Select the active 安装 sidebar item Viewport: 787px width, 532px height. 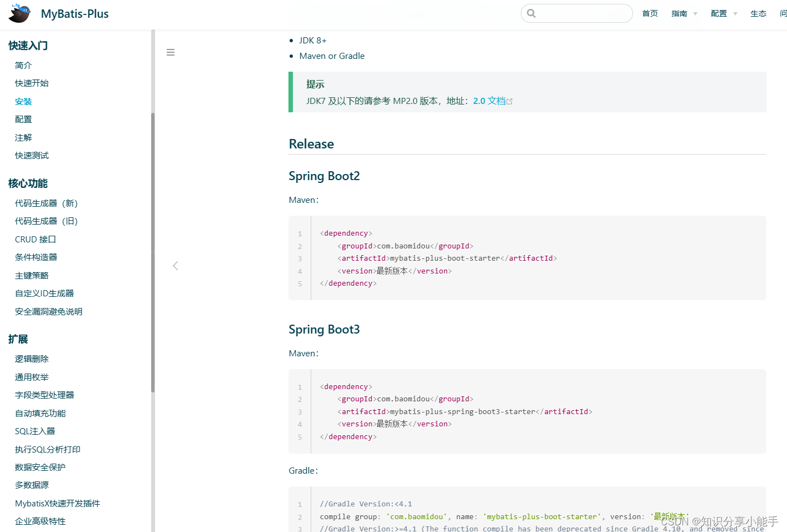(x=23, y=102)
